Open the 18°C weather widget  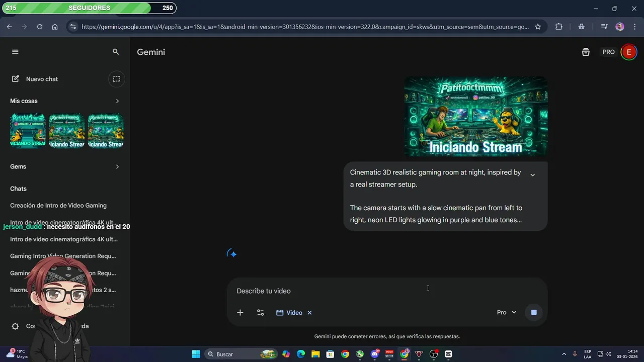click(x=17, y=354)
